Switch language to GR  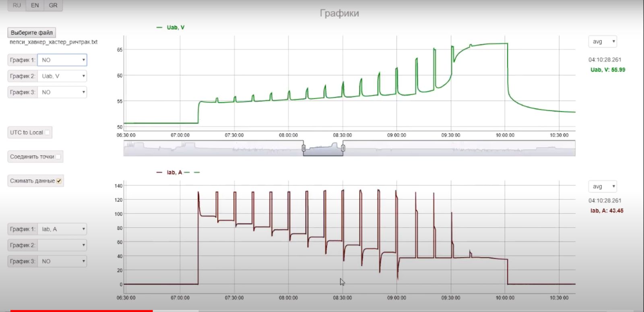53,5
